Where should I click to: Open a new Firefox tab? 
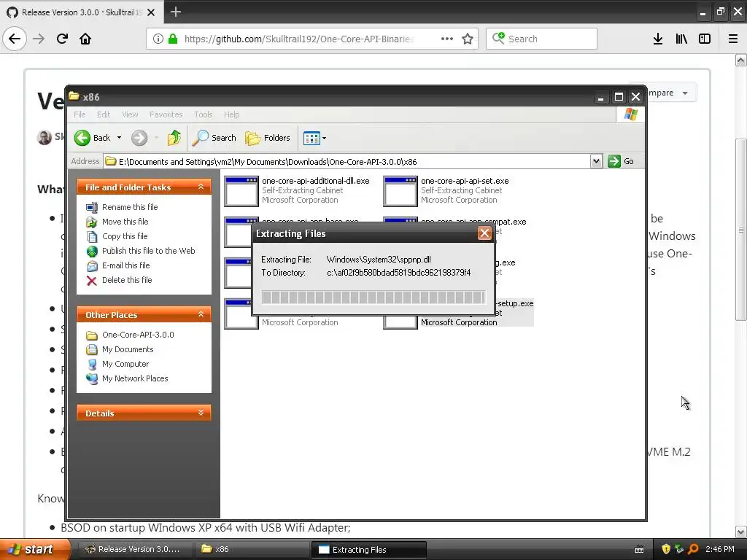point(175,12)
